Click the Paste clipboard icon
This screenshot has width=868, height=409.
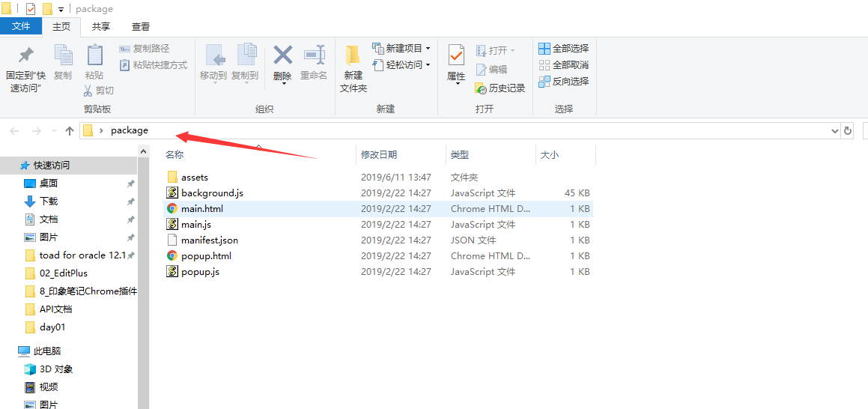coord(94,55)
